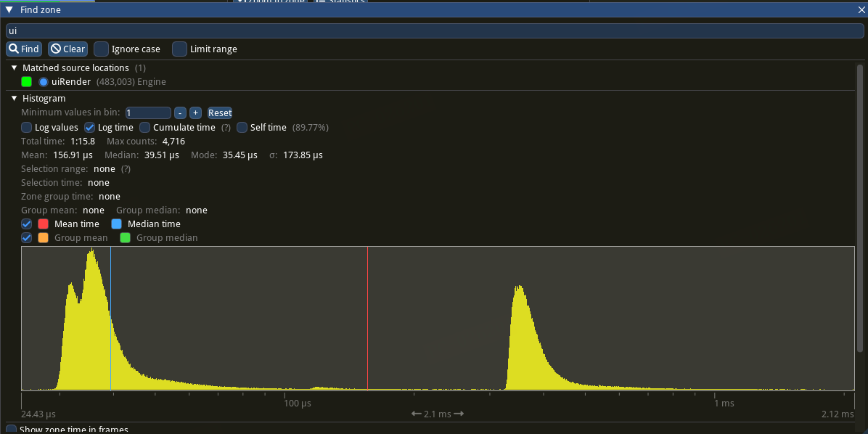The height and width of the screenshot is (434, 868).
Task: Enable the Ignore case checkbox
Action: point(102,49)
